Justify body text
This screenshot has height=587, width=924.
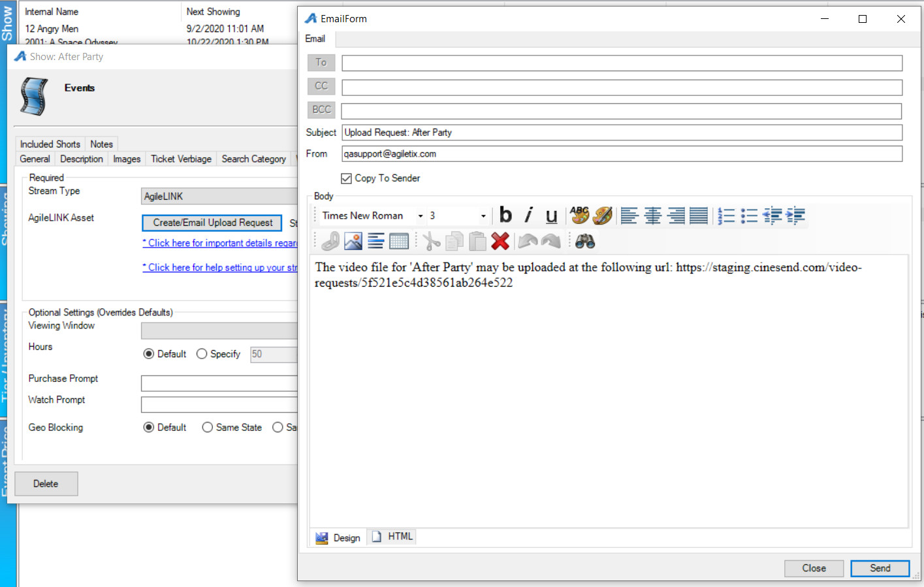tap(699, 215)
